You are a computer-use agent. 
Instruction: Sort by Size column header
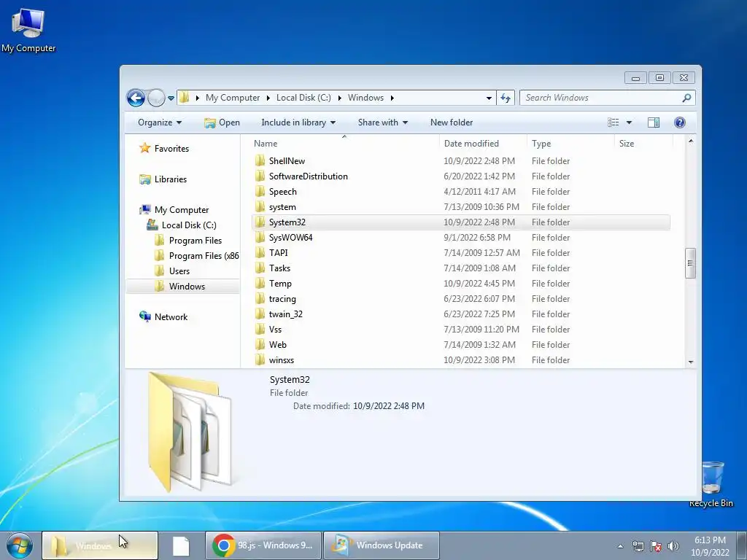pyautogui.click(x=627, y=144)
